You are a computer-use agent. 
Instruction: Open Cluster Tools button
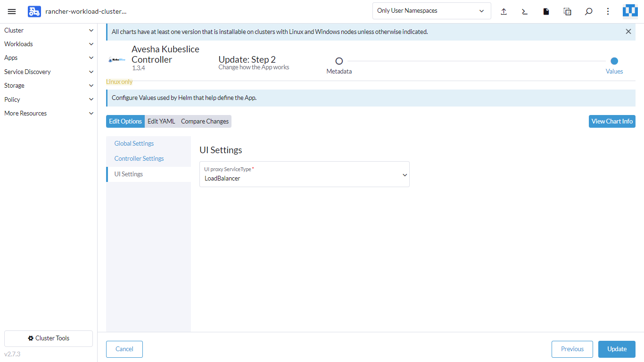(49, 338)
